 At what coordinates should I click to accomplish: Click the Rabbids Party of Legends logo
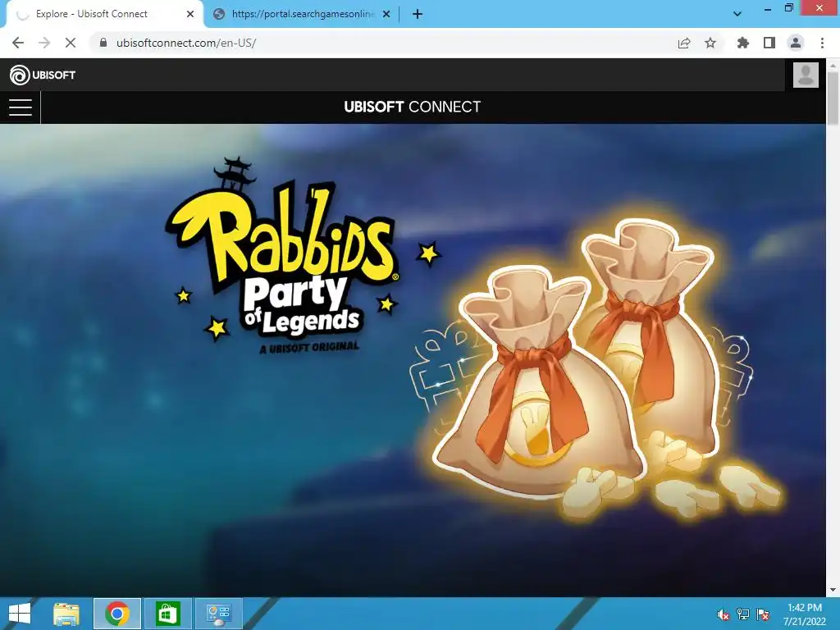282,256
